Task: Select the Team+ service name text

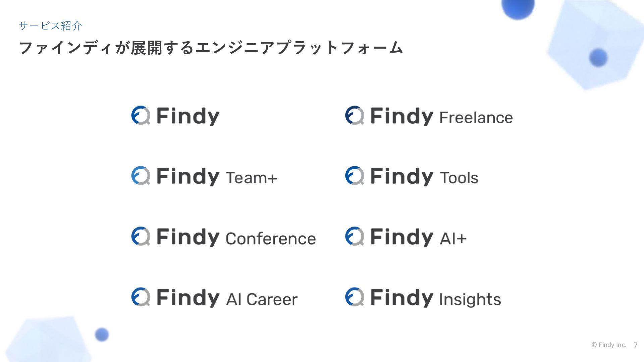Action: pyautogui.click(x=252, y=178)
